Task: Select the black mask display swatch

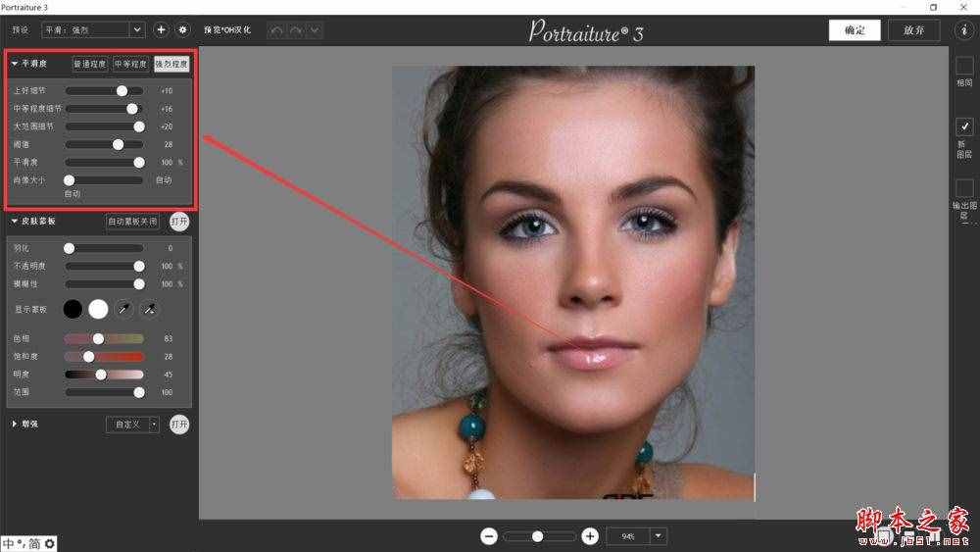Action: (x=73, y=309)
